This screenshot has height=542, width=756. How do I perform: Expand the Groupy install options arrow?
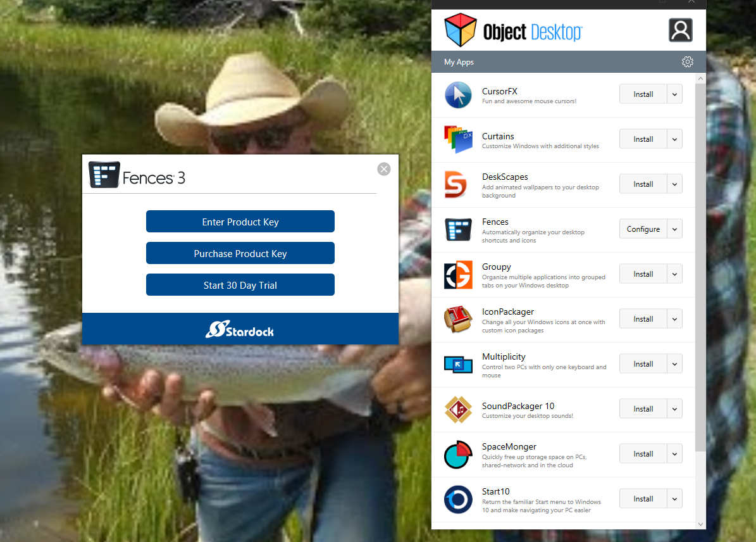pos(674,274)
